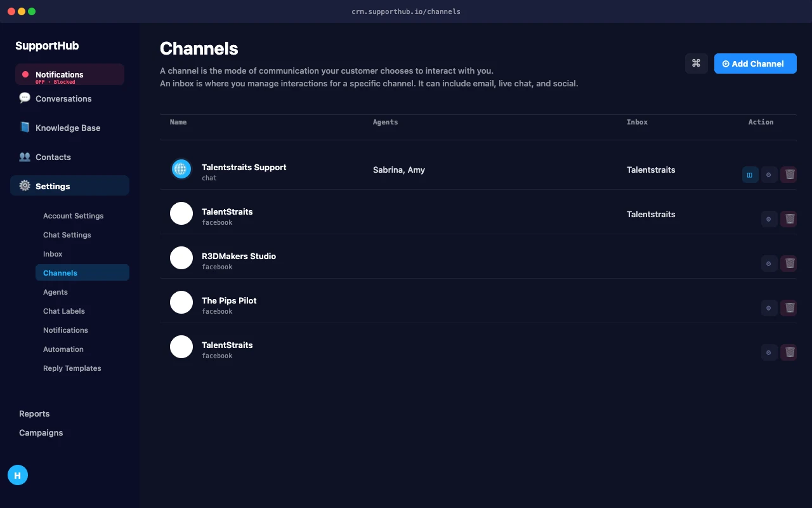Delete the Talentstraits Support chat channel
Screen dimensions: 812x508
(789, 174)
